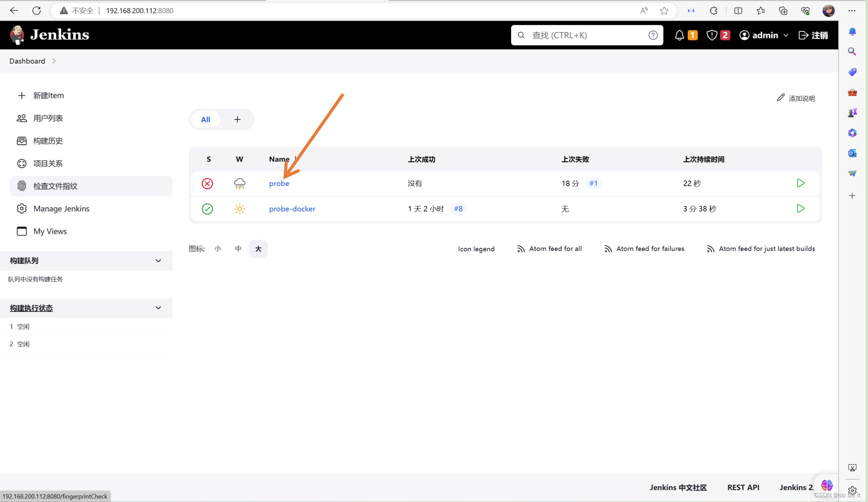Click the 注销 logout button
868x502 pixels.
[x=813, y=35]
